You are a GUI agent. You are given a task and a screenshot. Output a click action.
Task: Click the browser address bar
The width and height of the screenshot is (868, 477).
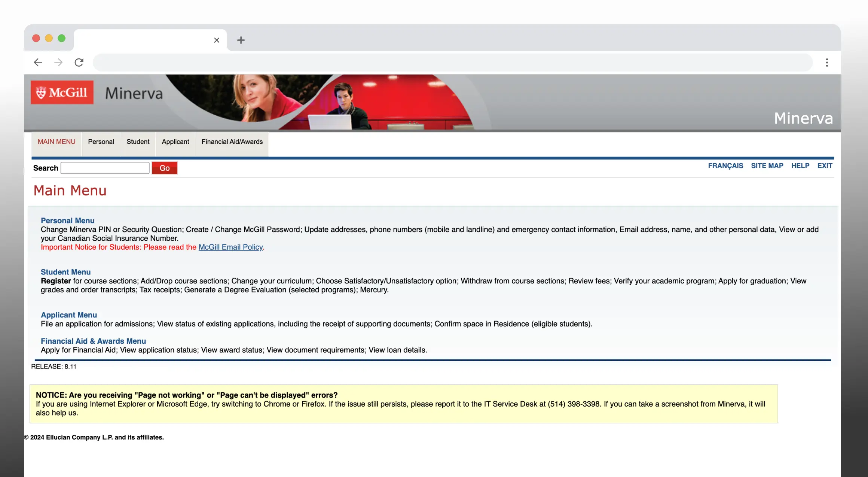[453, 62]
